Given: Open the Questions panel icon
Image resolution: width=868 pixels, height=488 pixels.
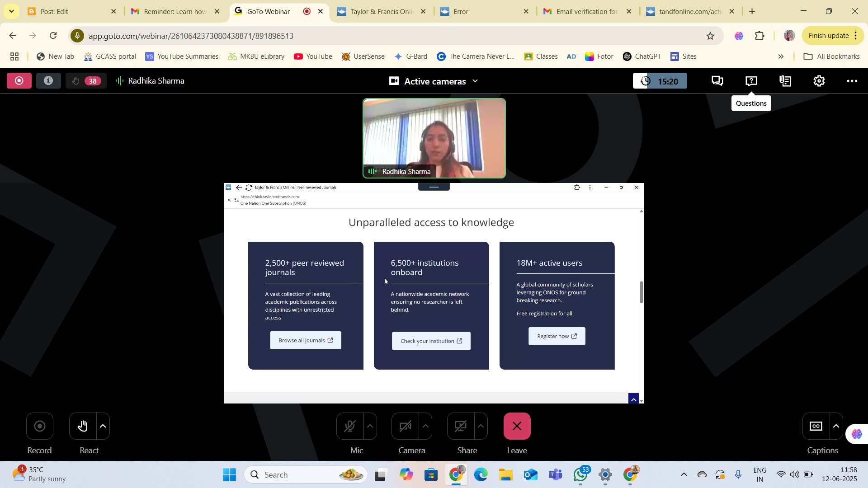Looking at the screenshot, I should coord(751,81).
